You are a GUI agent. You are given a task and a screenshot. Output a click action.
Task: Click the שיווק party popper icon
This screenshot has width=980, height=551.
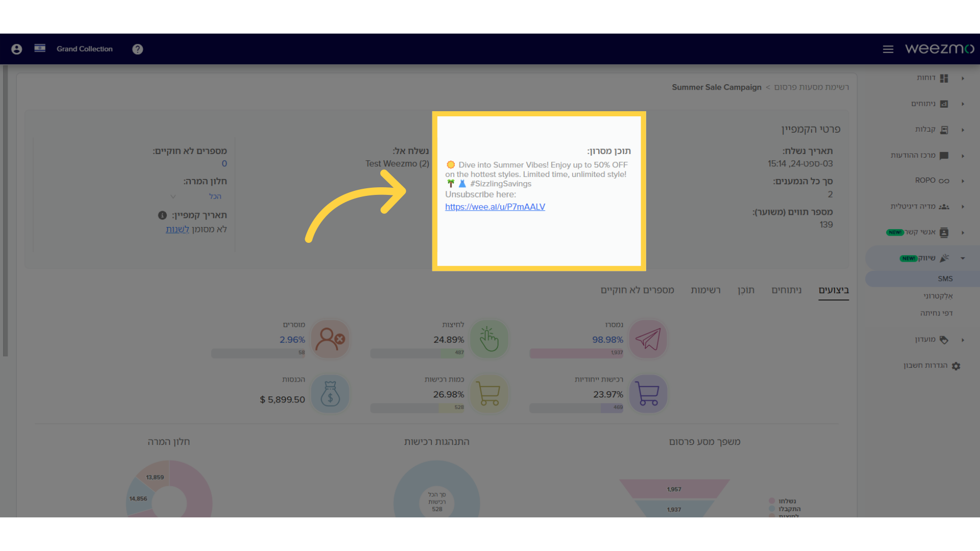[944, 258]
